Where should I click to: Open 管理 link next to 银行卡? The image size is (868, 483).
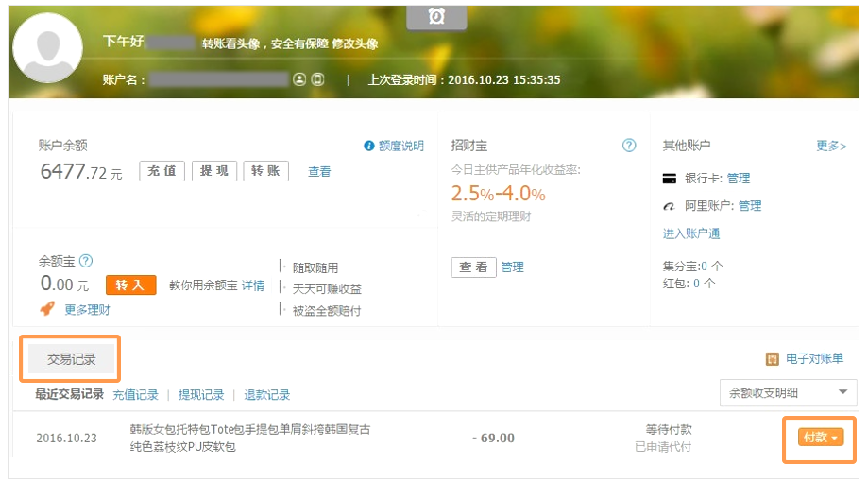coord(739,179)
